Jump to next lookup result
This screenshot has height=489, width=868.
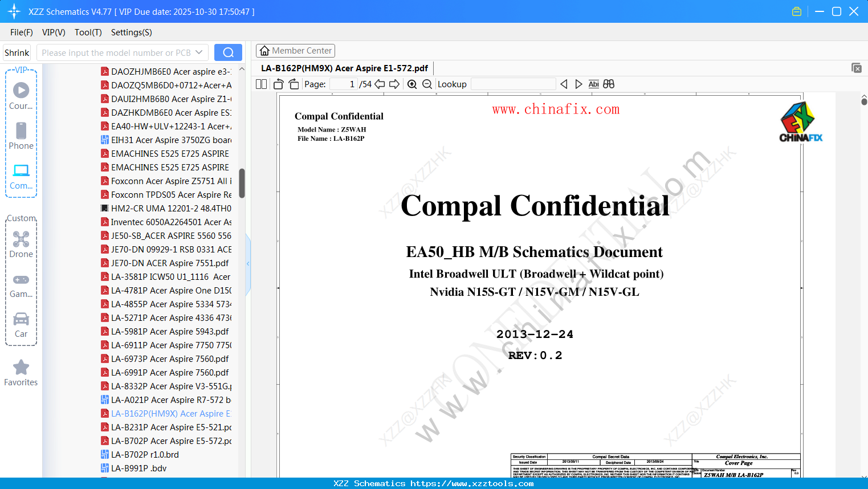coord(578,84)
